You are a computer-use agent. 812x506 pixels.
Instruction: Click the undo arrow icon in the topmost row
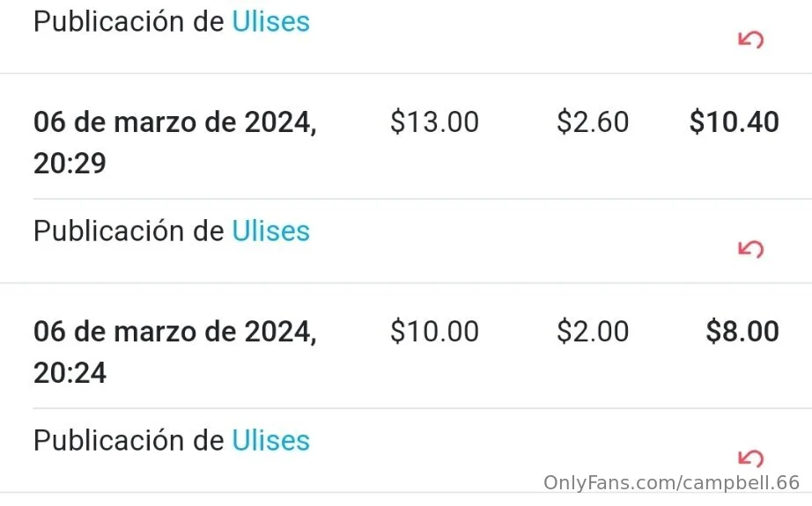pos(750,40)
